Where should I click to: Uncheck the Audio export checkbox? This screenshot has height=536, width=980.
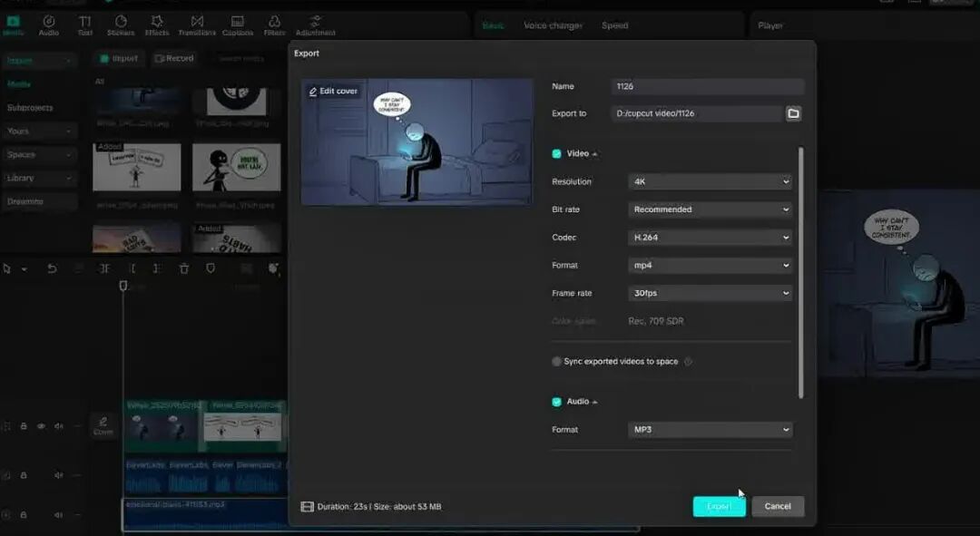coord(557,402)
